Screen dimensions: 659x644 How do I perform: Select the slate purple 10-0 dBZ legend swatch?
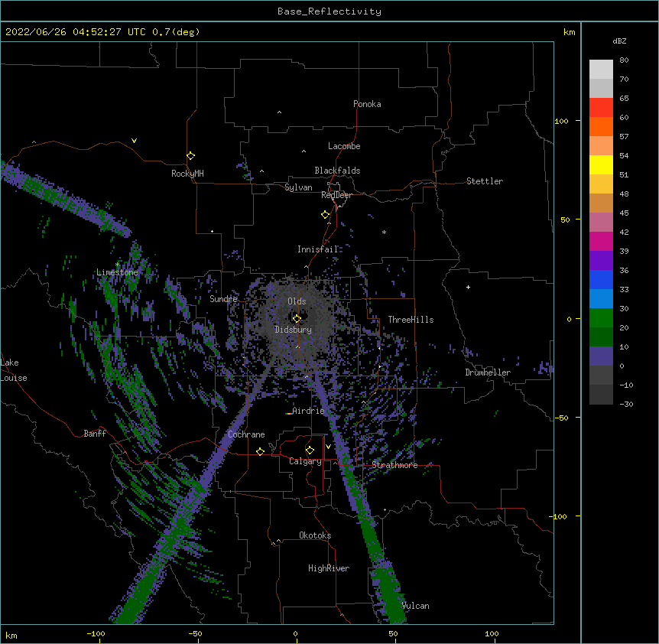tap(601, 356)
